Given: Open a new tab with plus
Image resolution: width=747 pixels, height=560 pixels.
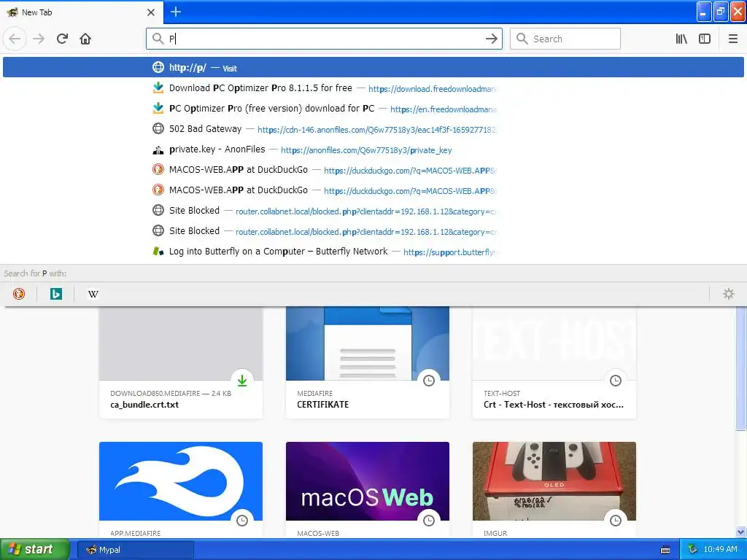Looking at the screenshot, I should click(176, 12).
